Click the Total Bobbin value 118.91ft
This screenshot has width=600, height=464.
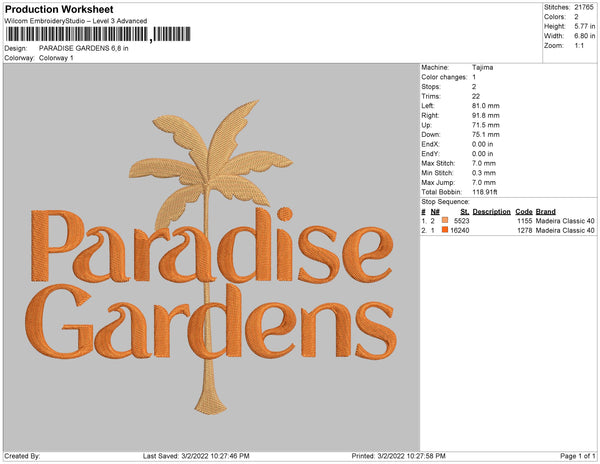(484, 192)
